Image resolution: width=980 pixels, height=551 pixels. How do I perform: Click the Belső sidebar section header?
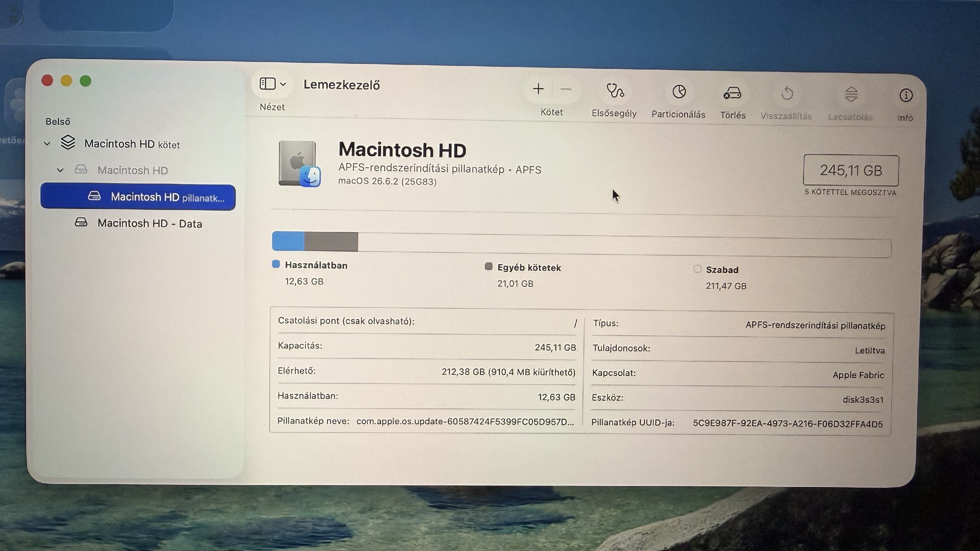[x=58, y=121]
